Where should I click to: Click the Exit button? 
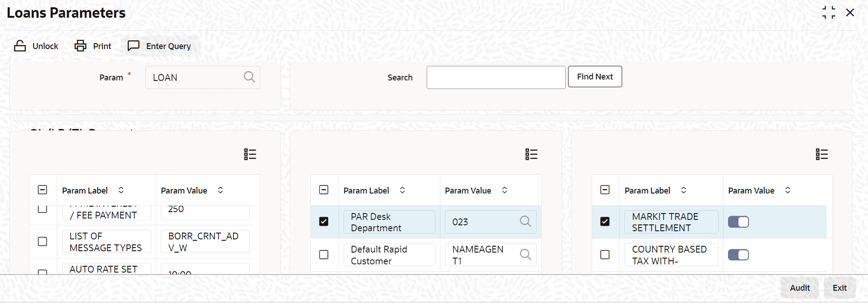coord(839,288)
